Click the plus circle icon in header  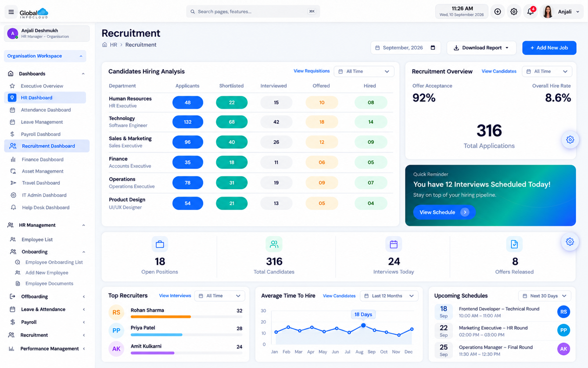coord(498,12)
